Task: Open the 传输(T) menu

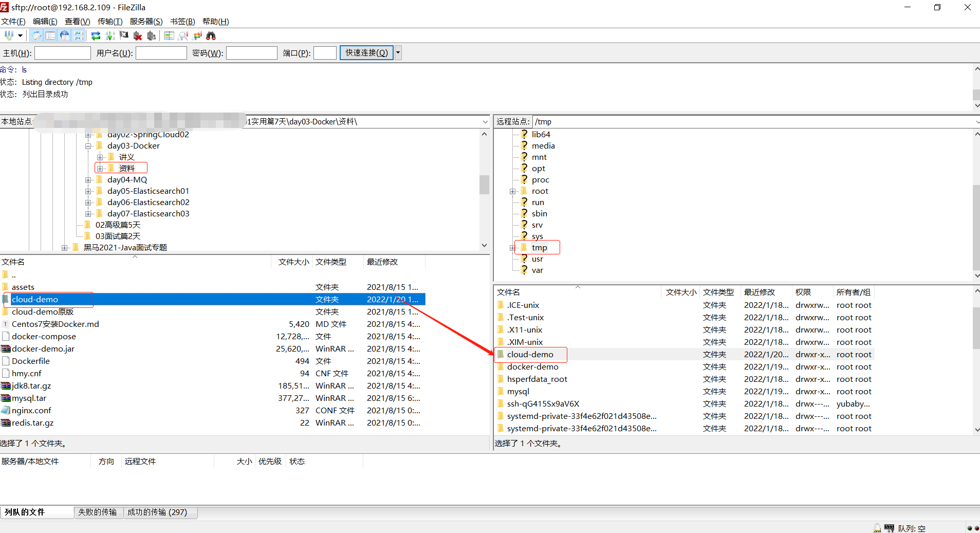Action: [x=110, y=21]
